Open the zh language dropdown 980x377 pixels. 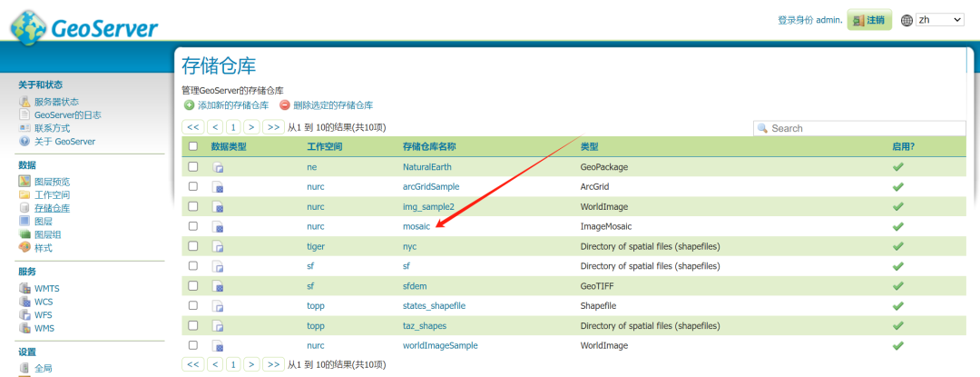(940, 20)
